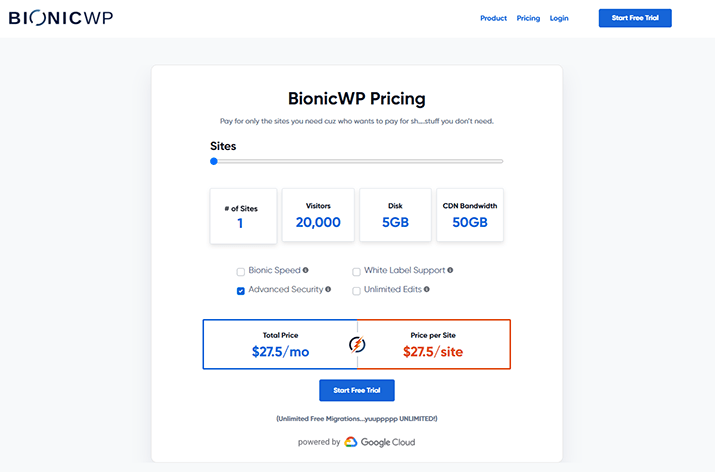Click the Advanced Security info icon
The image size is (715, 472).
click(x=328, y=289)
